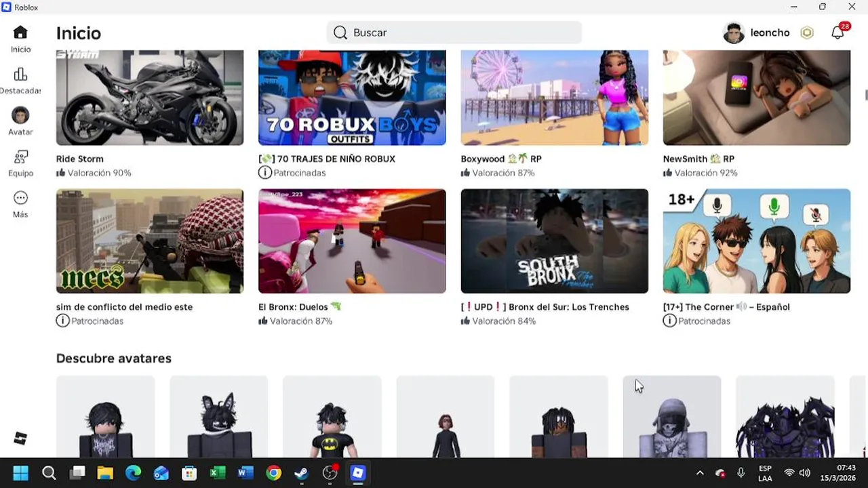Open the 18+ The Corner thumbnail
Viewport: 868px width, 488px height.
tap(757, 241)
